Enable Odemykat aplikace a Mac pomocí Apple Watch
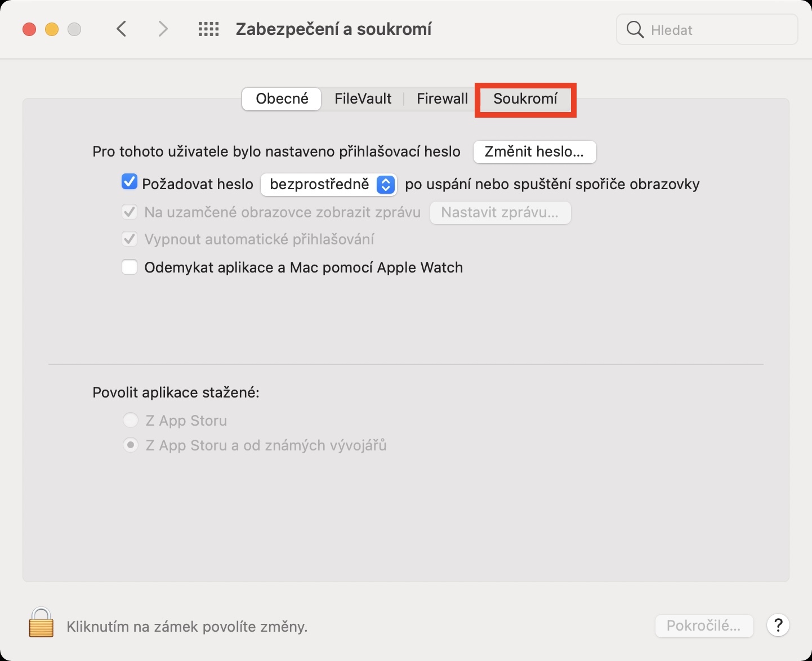The image size is (812, 661). 130,267
